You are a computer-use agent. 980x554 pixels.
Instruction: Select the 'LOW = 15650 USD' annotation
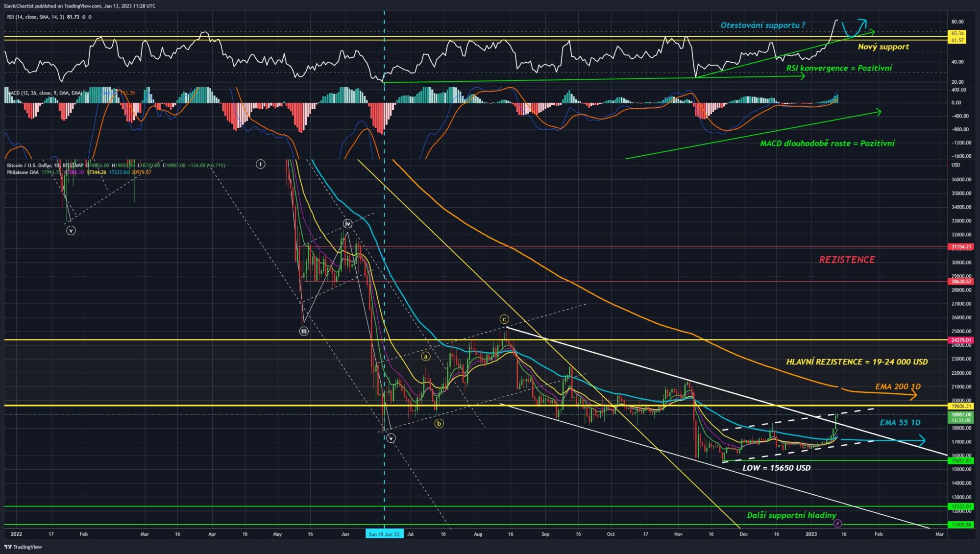776,468
